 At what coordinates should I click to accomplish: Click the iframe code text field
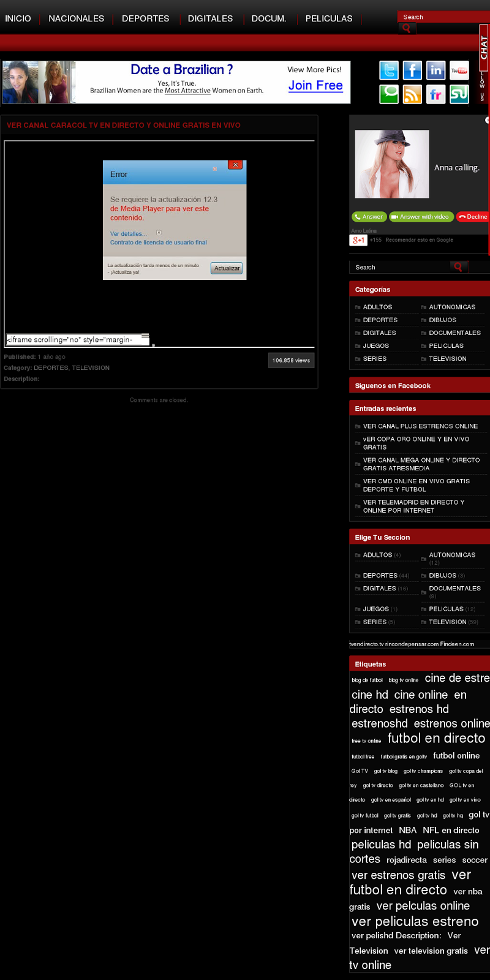pos(78,339)
